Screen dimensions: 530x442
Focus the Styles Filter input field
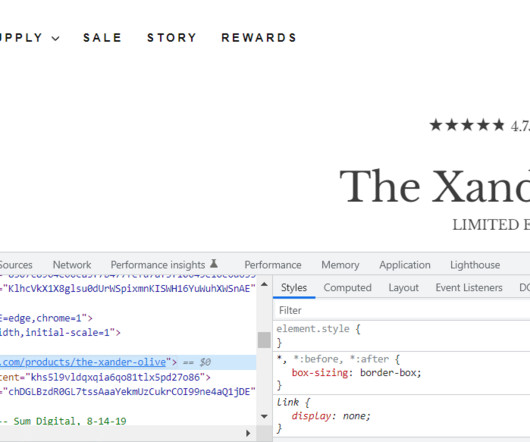(x=402, y=310)
